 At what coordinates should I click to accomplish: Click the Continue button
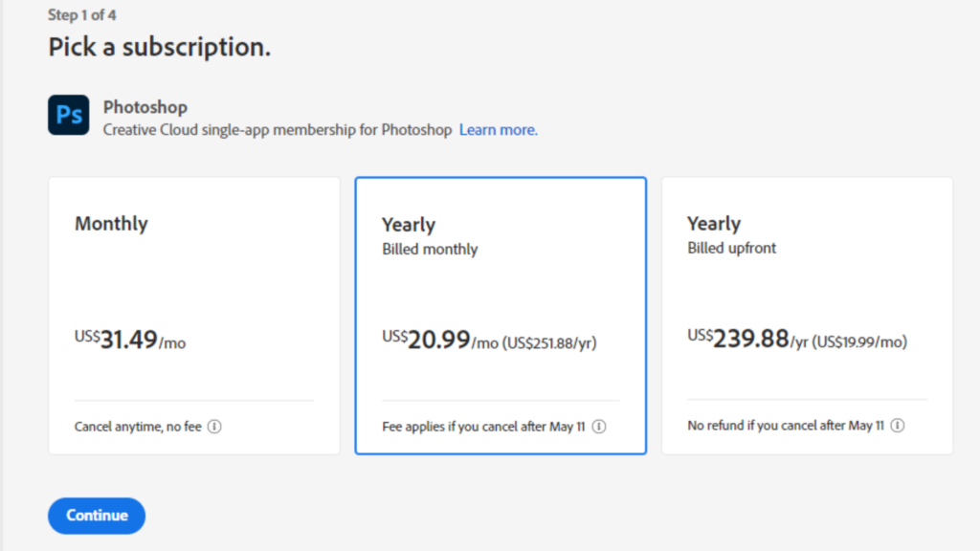point(97,516)
